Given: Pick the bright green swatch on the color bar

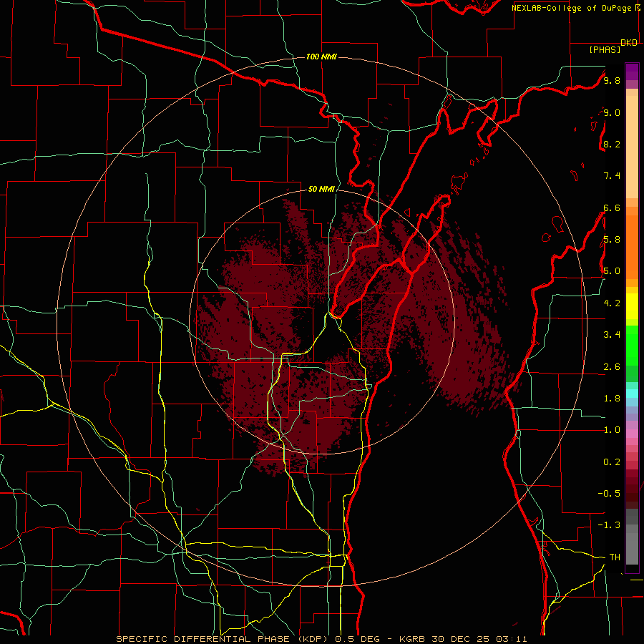Looking at the screenshot, I should (632, 346).
